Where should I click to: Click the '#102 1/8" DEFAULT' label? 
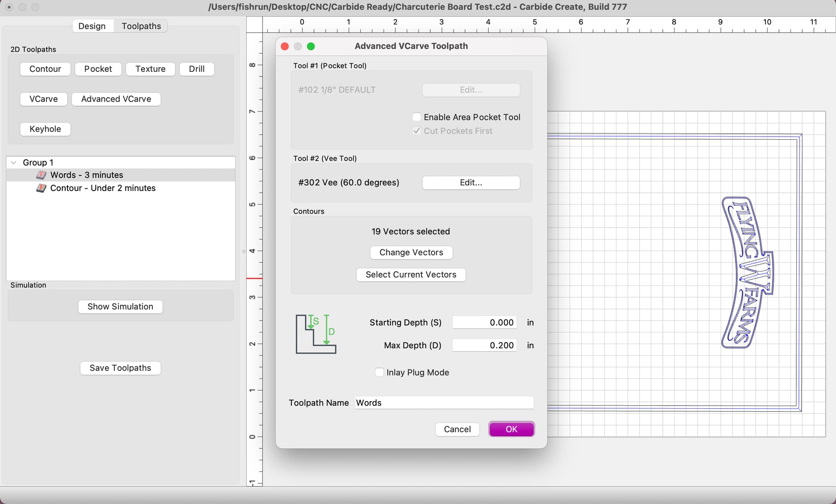337,90
